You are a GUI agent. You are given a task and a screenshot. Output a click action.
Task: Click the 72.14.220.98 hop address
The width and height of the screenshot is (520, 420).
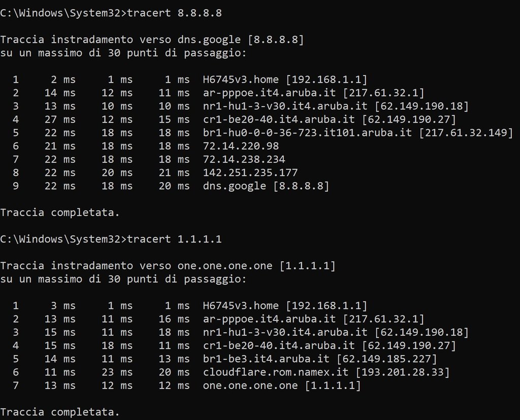click(240, 146)
